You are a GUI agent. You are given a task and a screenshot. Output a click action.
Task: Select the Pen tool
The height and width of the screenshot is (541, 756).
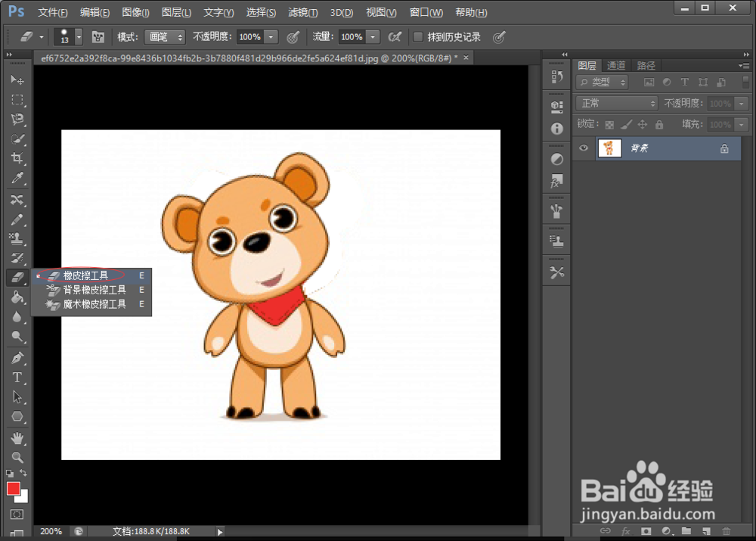click(17, 358)
